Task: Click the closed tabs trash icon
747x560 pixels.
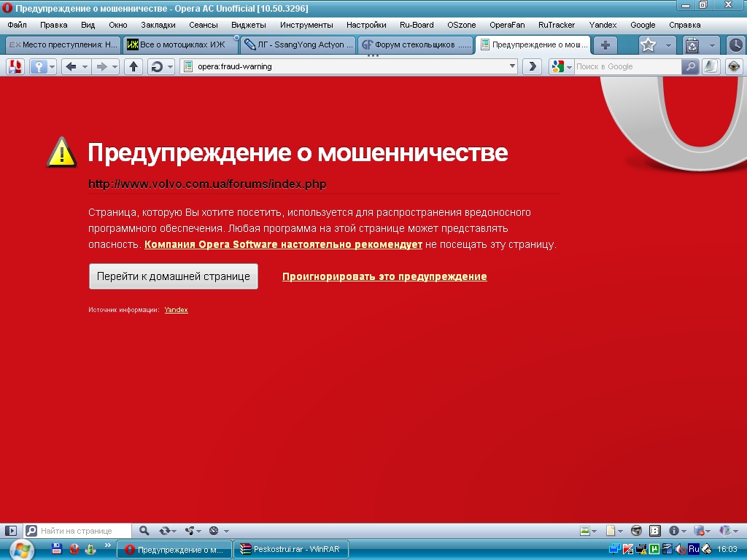Action: pos(692,45)
